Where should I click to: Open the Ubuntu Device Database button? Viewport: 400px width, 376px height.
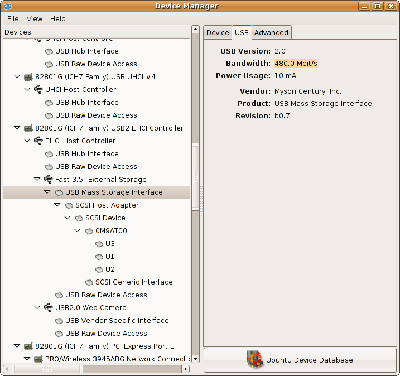(300, 360)
